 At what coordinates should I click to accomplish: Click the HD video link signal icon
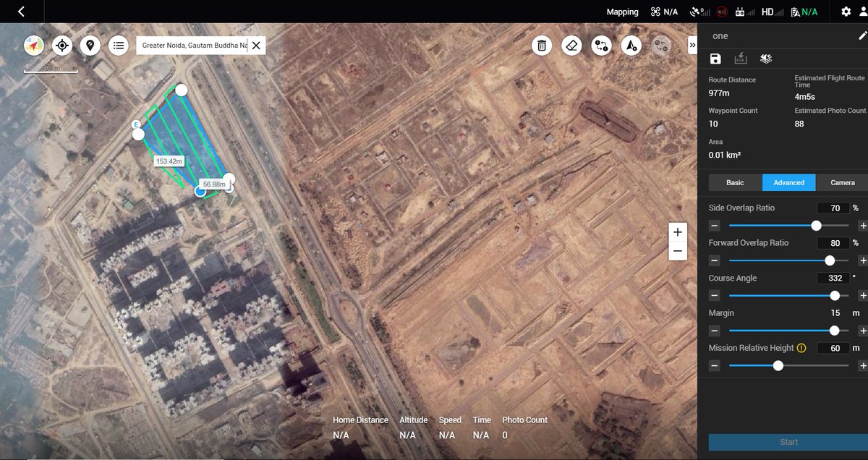(772, 12)
